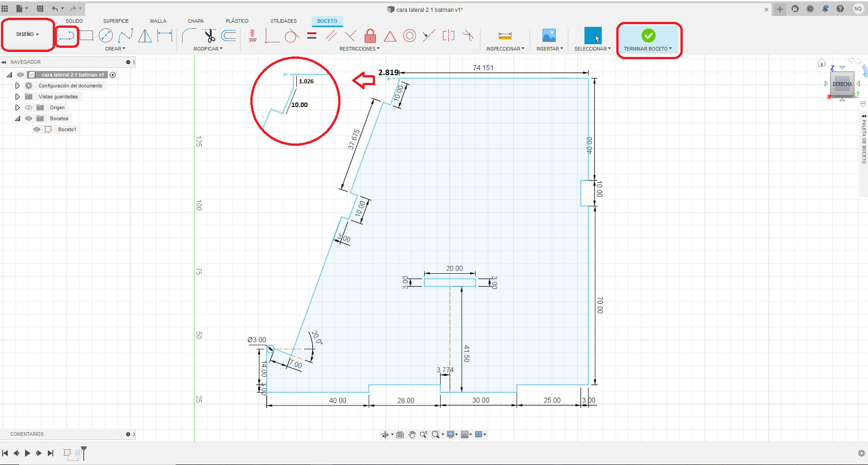This screenshot has height=465, width=868.
Task: Select the Offset tool
Action: (229, 36)
